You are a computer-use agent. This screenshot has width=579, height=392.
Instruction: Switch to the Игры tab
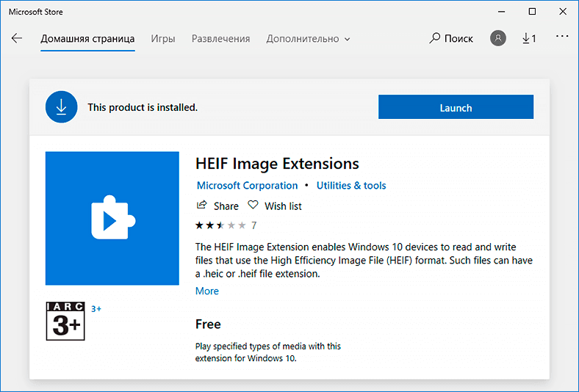[163, 39]
